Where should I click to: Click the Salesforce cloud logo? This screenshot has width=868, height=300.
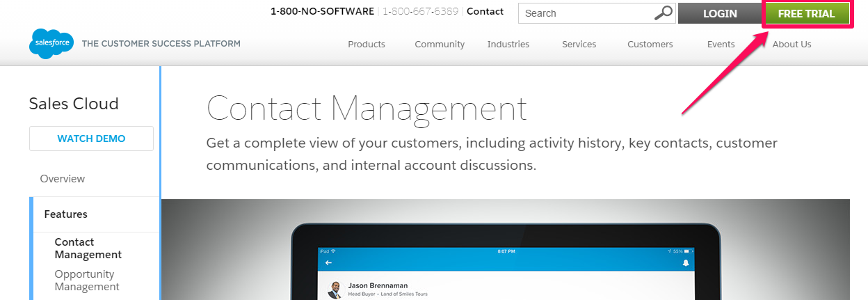[x=51, y=43]
